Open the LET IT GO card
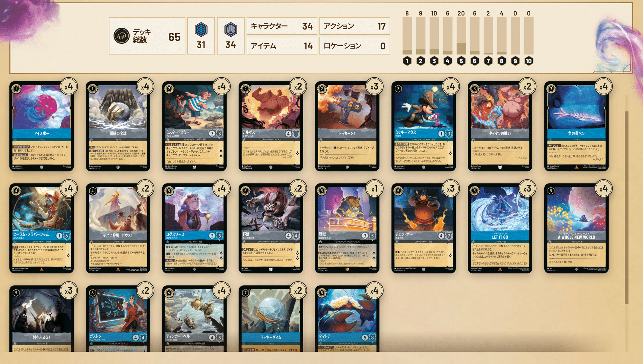Screen dimensions: 643x364 point(500,228)
